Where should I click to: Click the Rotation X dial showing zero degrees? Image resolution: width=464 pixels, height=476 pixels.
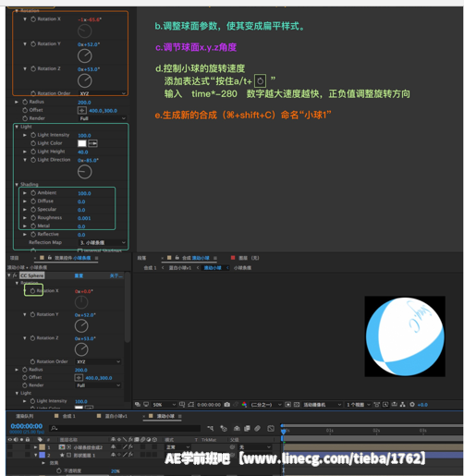coord(81,302)
